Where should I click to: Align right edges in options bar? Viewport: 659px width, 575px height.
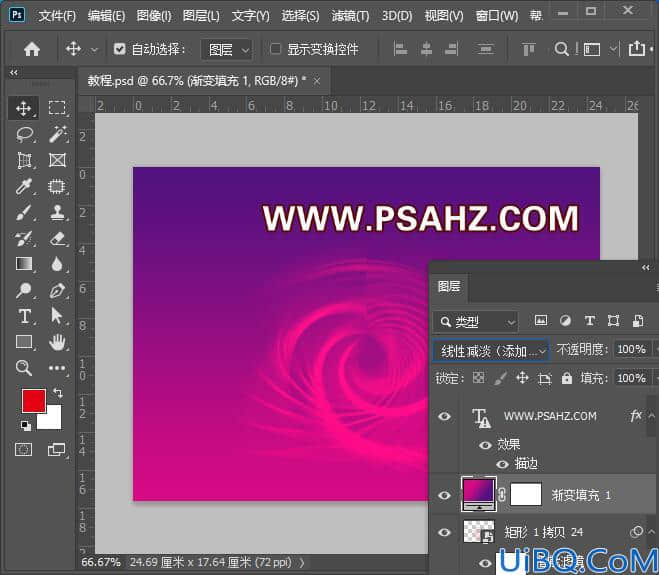pyautogui.click(x=451, y=49)
